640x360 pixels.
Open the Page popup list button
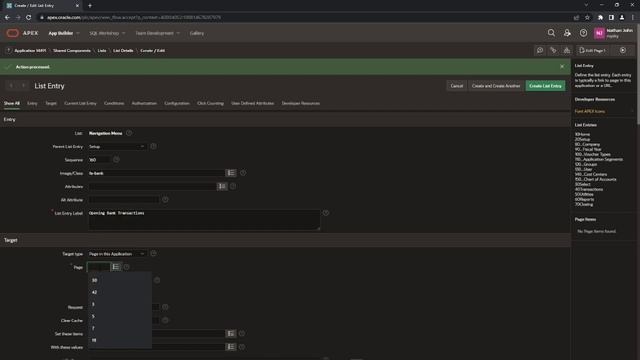pos(116,267)
